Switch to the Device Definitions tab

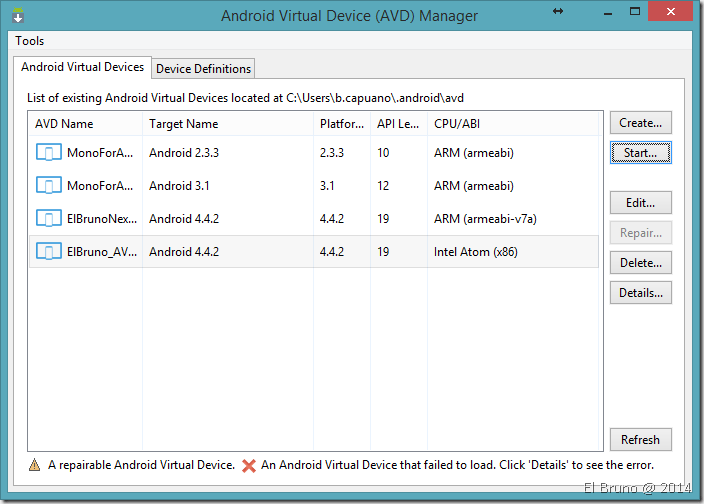click(x=204, y=68)
